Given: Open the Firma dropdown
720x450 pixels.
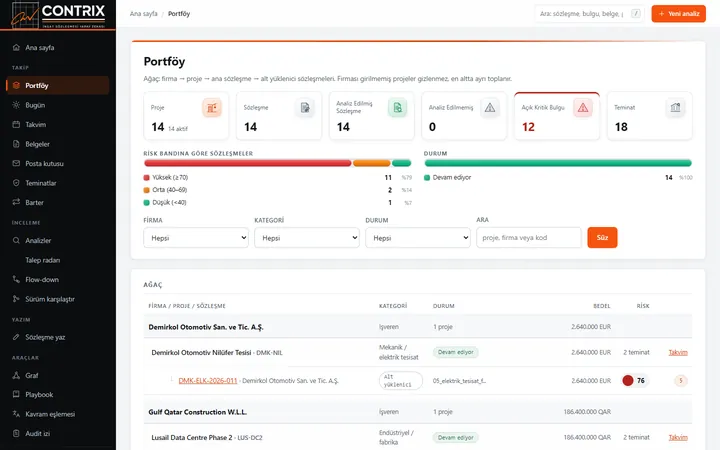Looking at the screenshot, I should click(x=196, y=238).
